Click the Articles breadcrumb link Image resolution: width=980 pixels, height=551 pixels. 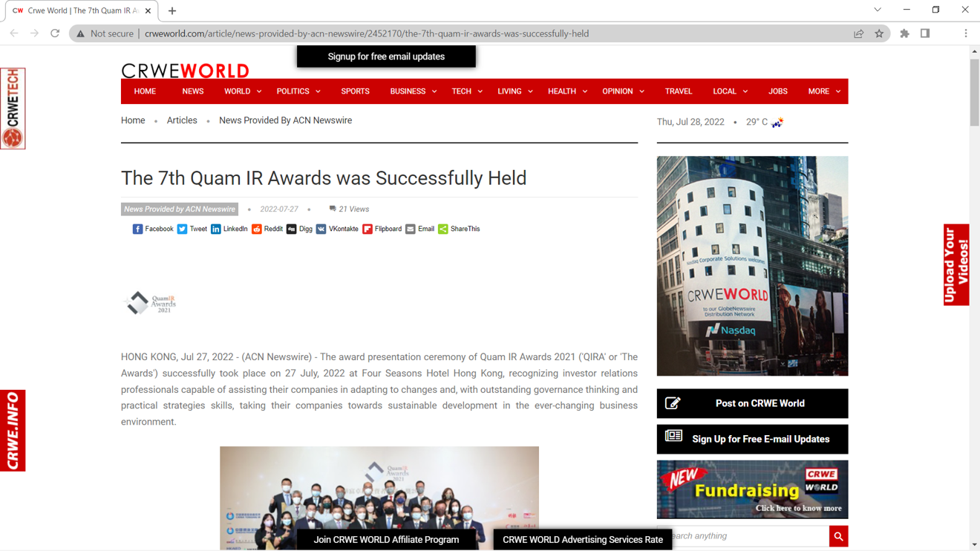point(182,120)
